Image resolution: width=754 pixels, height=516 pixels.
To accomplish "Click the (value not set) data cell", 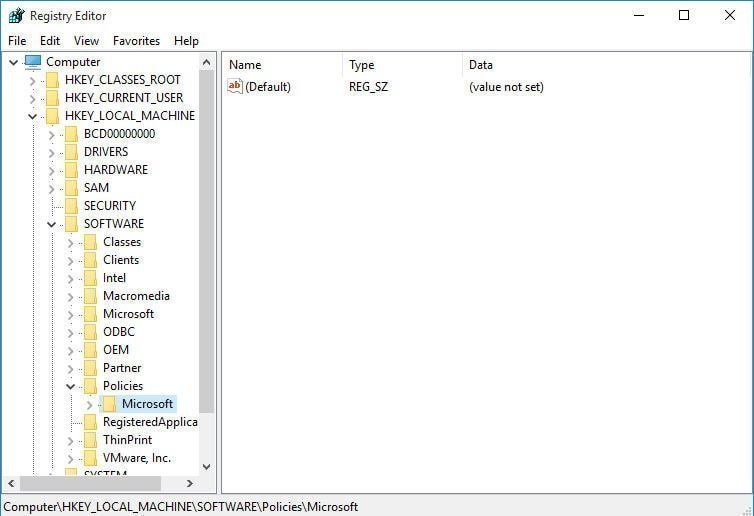I will tap(506, 87).
